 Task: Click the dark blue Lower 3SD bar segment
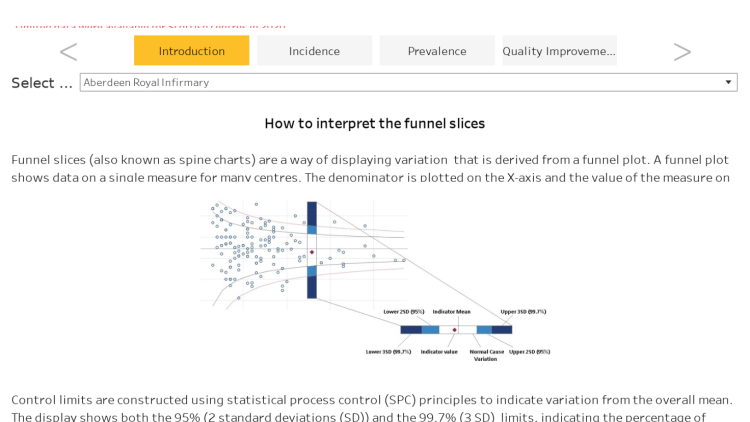tap(411, 330)
